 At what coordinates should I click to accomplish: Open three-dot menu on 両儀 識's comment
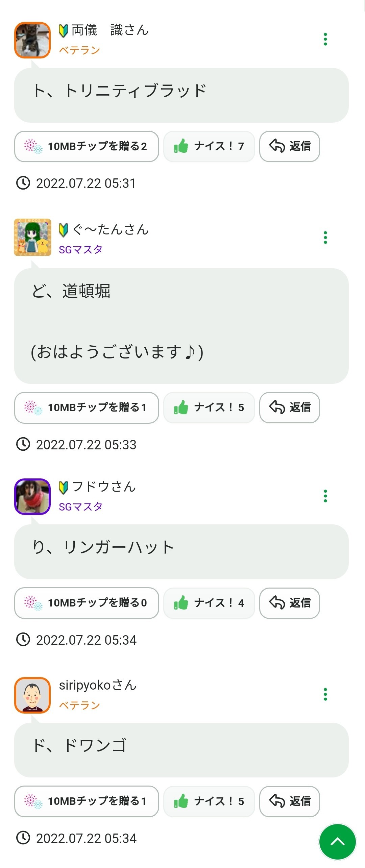(x=325, y=40)
